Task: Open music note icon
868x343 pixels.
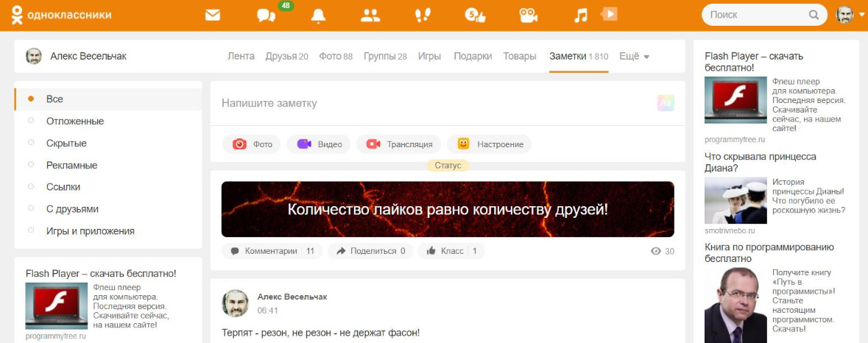Action: 581,15
